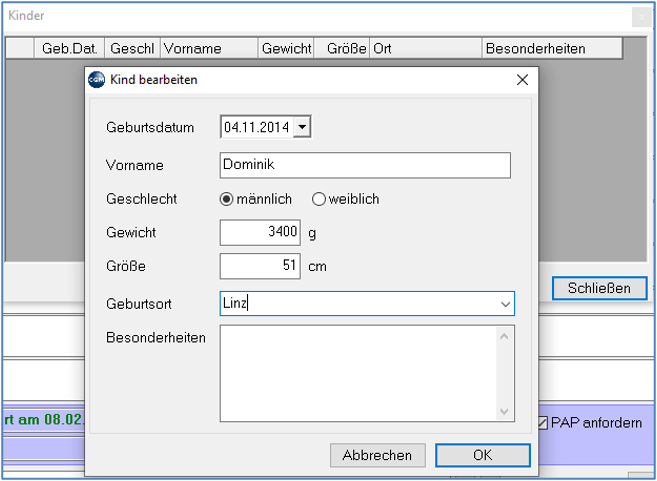Click the Besonderheiten column header

tap(552, 49)
